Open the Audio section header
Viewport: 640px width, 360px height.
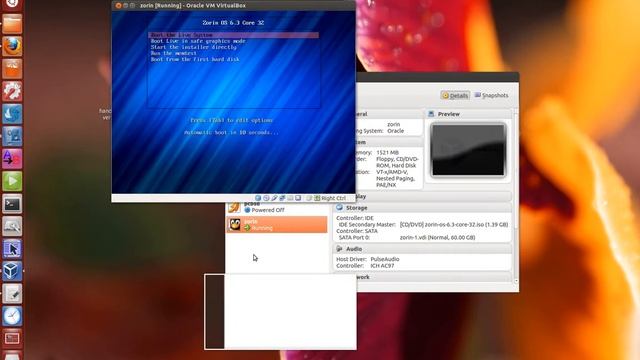tap(422, 249)
